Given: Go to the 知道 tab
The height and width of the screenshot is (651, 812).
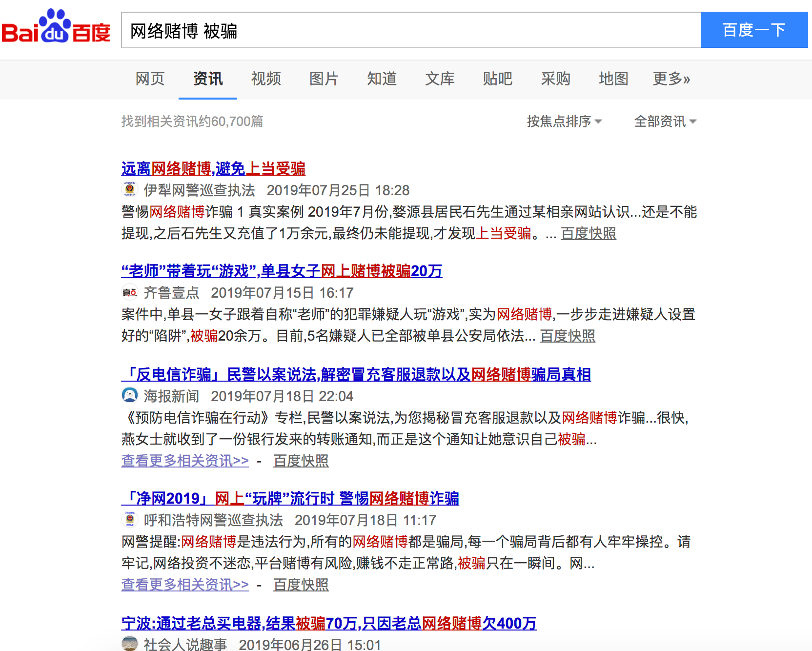Looking at the screenshot, I should pyautogui.click(x=382, y=79).
